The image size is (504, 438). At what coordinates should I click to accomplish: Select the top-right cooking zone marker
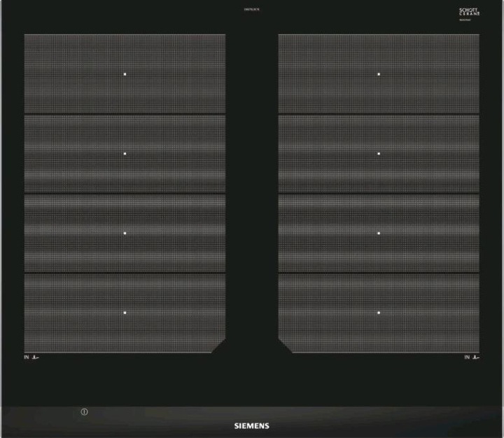379,74
